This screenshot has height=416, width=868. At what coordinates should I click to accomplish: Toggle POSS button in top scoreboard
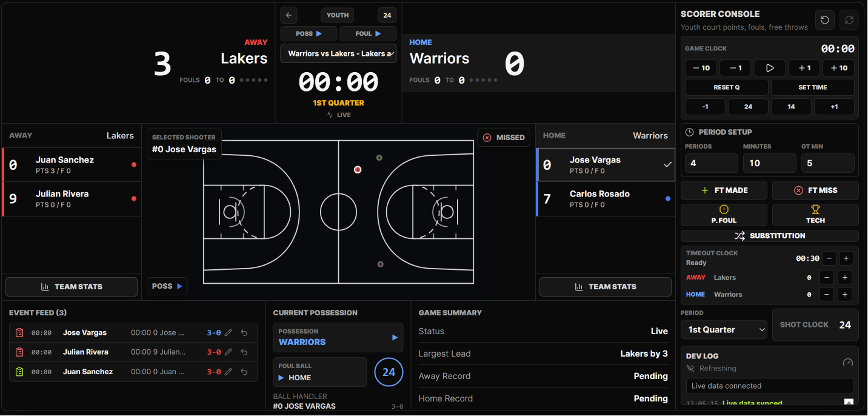click(x=309, y=34)
